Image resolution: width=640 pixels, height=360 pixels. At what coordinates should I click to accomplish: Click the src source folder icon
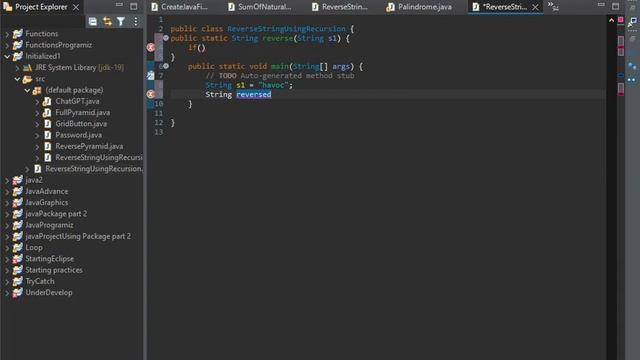pyautogui.click(x=27, y=79)
